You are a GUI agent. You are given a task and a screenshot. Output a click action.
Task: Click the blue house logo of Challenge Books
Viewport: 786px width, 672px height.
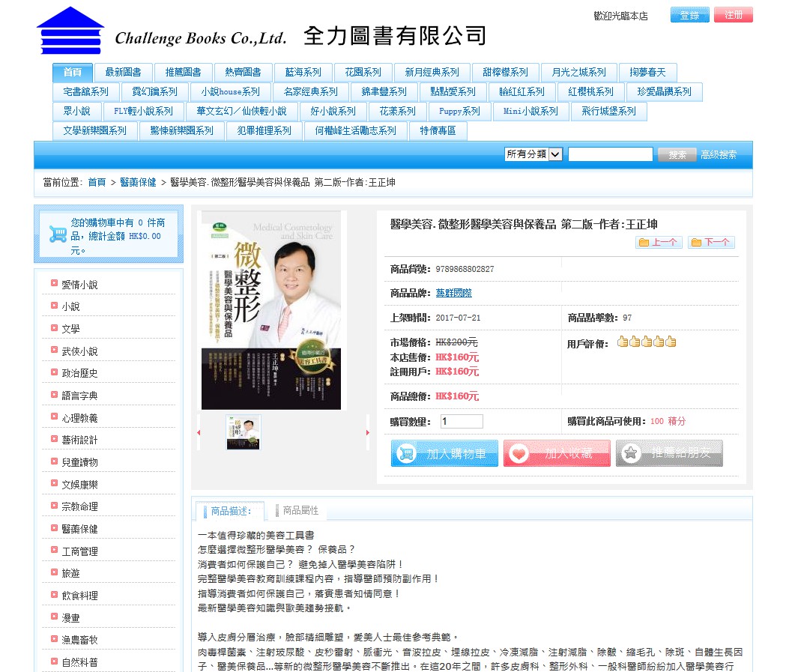(x=70, y=30)
